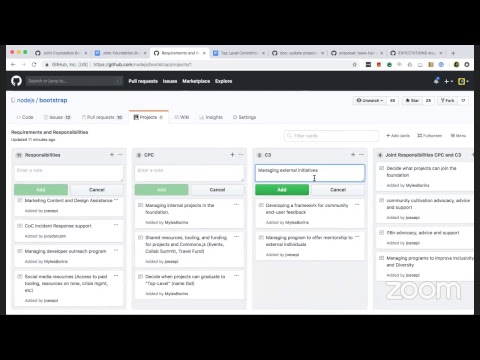Cancel the note in Responsibilities column
This screenshot has width=480, height=360.
(97, 190)
